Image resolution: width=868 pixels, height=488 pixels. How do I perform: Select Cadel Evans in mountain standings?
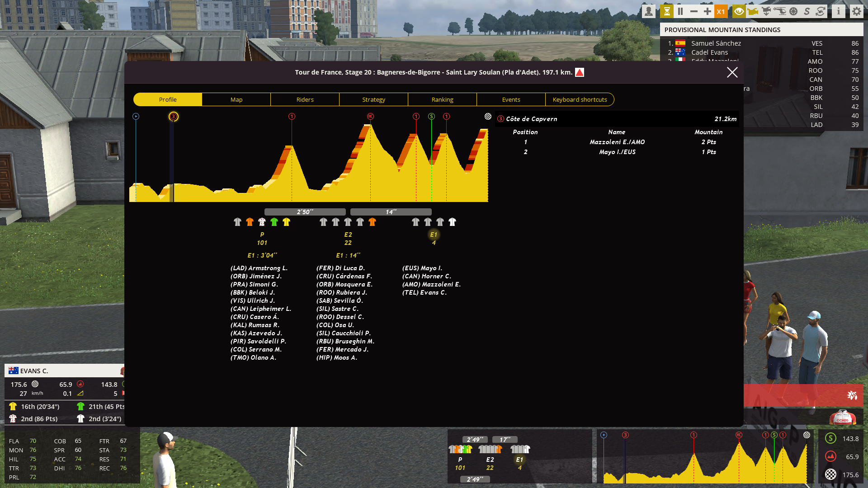click(710, 52)
